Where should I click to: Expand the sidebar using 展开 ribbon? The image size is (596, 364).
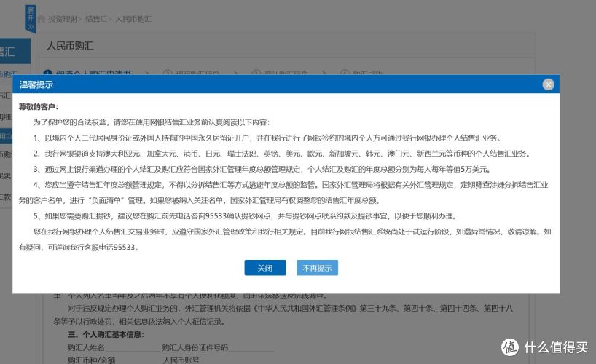30,17
